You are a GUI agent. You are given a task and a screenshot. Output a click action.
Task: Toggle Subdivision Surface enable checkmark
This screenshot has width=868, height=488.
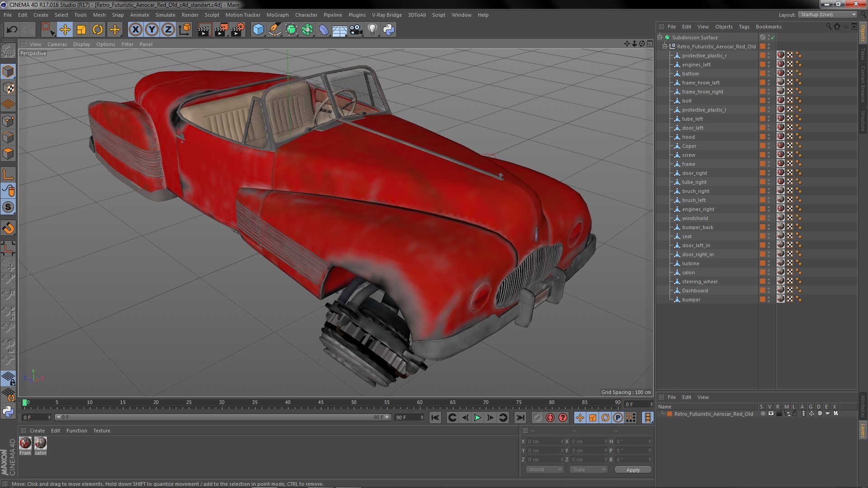pos(773,38)
